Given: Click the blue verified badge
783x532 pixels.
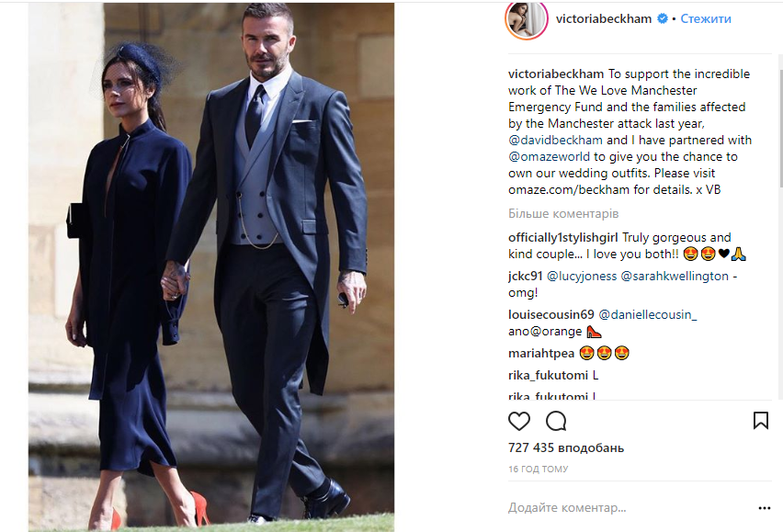Looking at the screenshot, I should pyautogui.click(x=663, y=18).
